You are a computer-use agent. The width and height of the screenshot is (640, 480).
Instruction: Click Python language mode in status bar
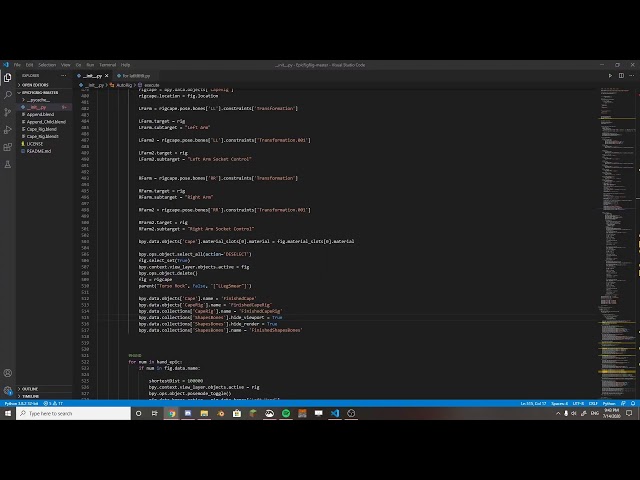click(609, 403)
